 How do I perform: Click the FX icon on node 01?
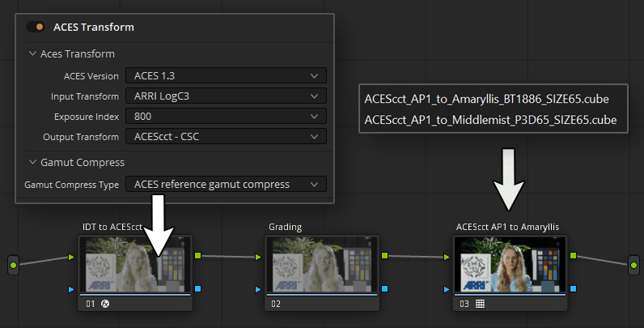105,304
